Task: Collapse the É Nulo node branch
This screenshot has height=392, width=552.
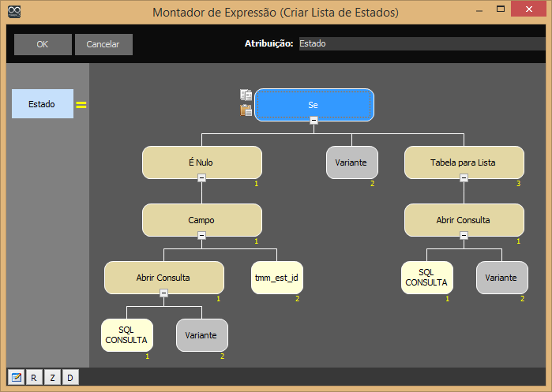Action: (x=201, y=178)
